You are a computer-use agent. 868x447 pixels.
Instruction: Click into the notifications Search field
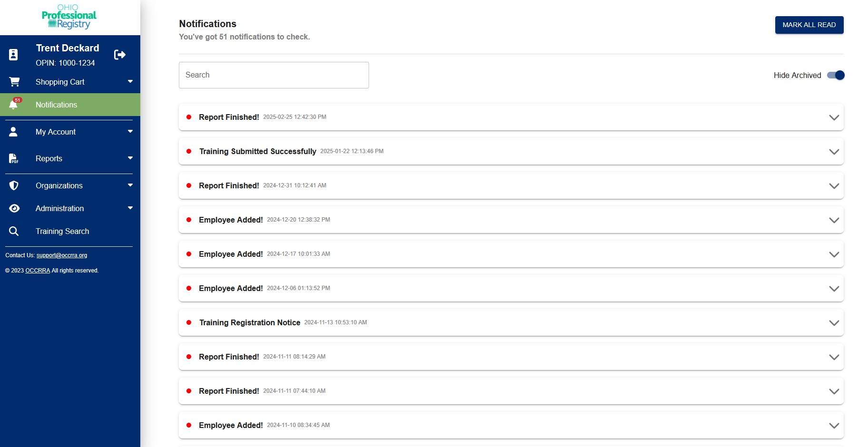tap(274, 75)
